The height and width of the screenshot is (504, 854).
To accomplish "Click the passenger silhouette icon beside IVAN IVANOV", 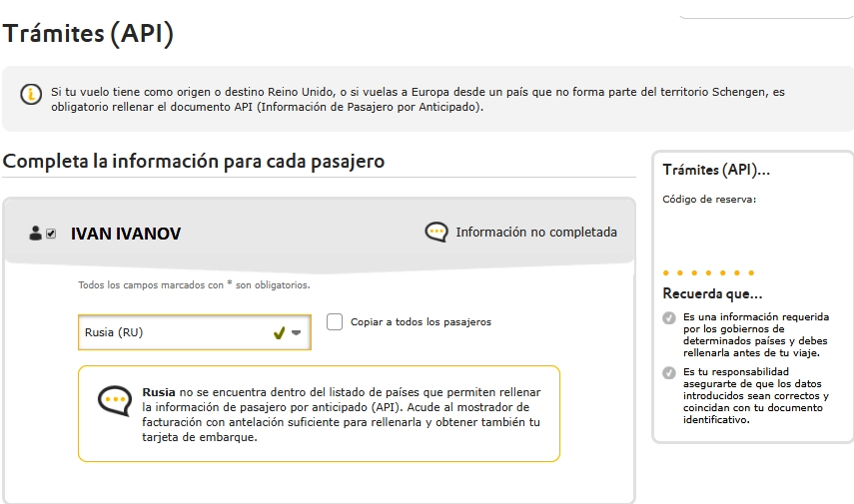I will point(36,234).
